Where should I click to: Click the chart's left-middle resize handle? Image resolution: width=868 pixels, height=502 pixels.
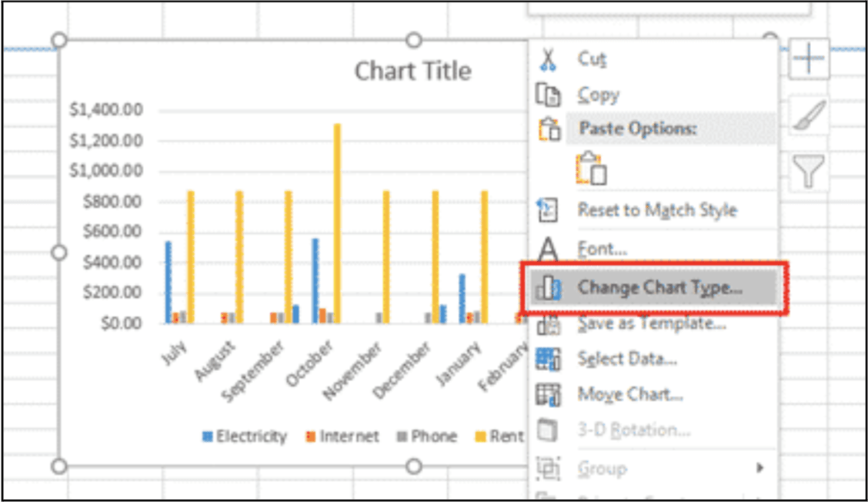tap(58, 253)
